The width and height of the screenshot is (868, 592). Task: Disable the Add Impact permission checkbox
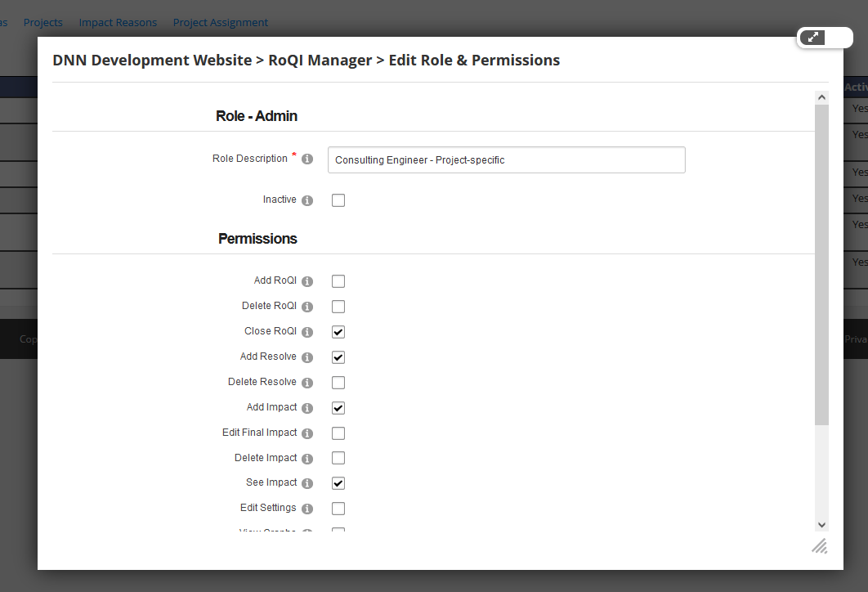tap(338, 408)
